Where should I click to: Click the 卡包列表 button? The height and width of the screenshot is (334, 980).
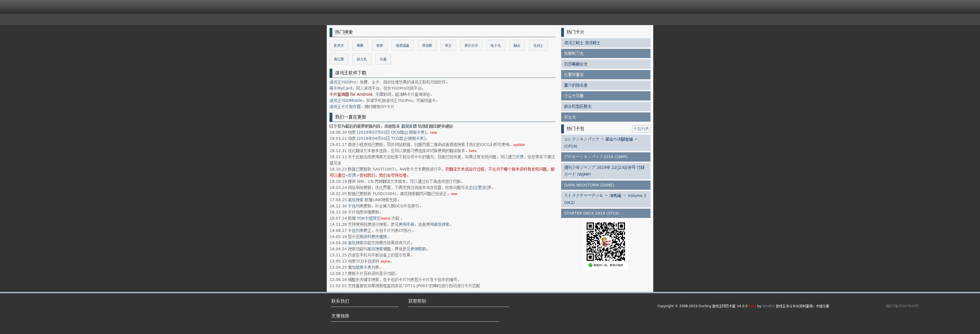coord(641,129)
